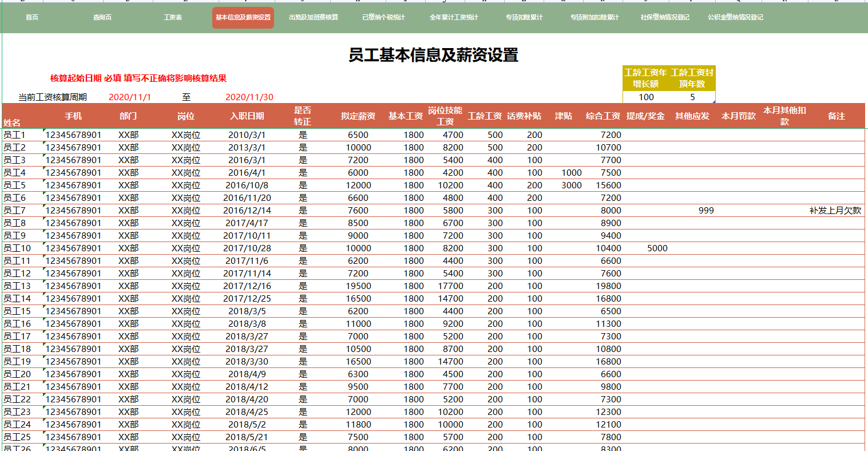Image resolution: width=868 pixels, height=451 pixels.
Task: Select the hire date 2016/10/8
Action: 247,185
